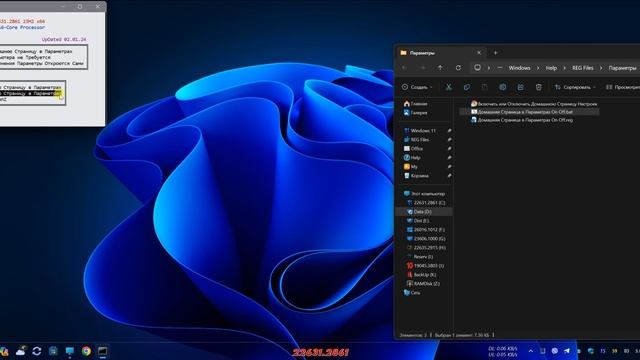Open drive 22631.2861 (C:)
The width and height of the screenshot is (640, 360).
pyautogui.click(x=426, y=202)
